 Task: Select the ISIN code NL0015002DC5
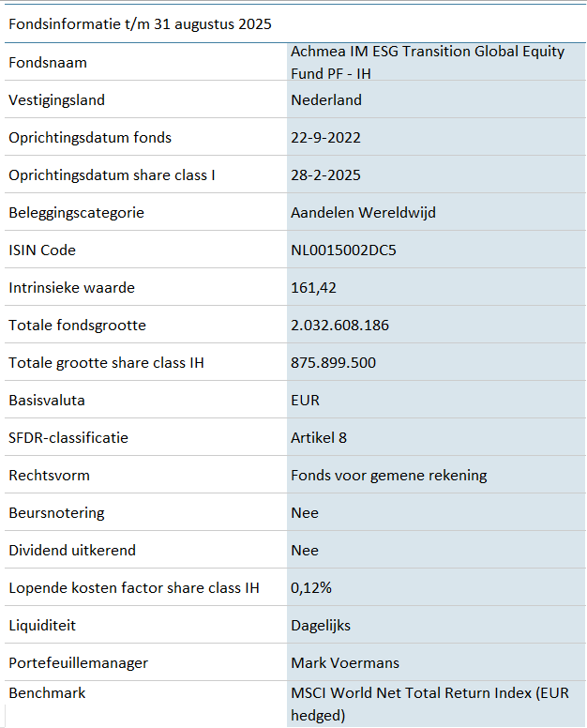click(x=344, y=250)
